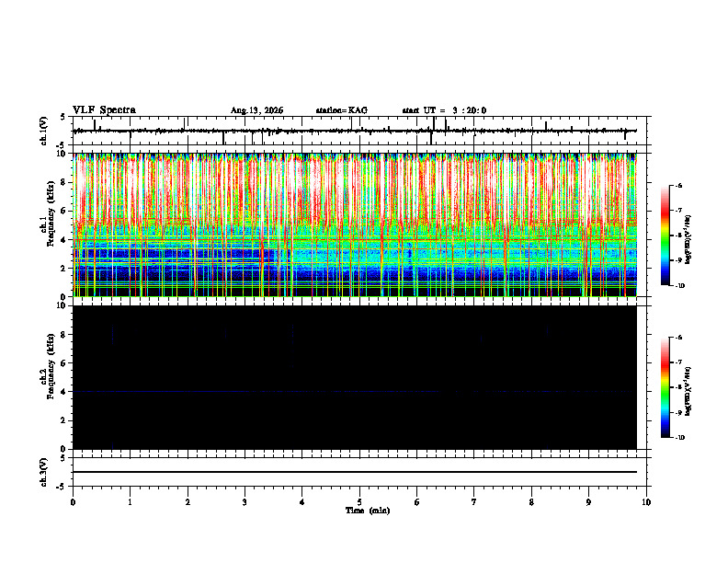Click the 9 tick on time axis
Image resolution: width=728 pixels, height=563 pixels.
pyautogui.click(x=588, y=502)
